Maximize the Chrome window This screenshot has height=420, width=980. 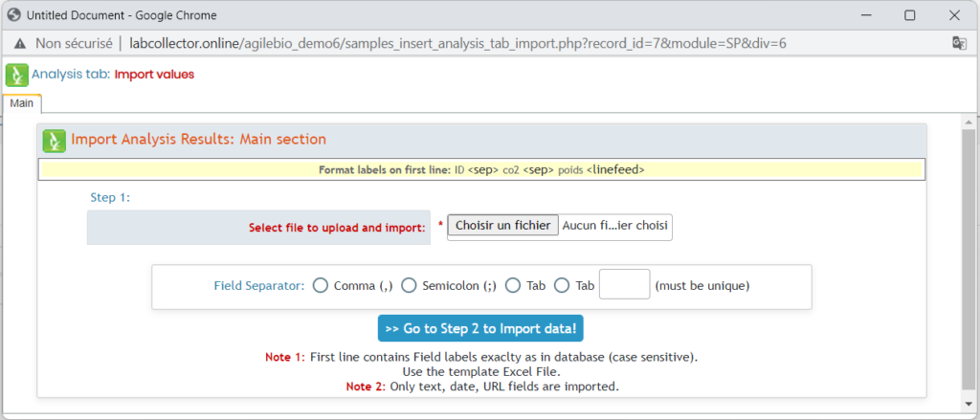pyautogui.click(x=910, y=15)
